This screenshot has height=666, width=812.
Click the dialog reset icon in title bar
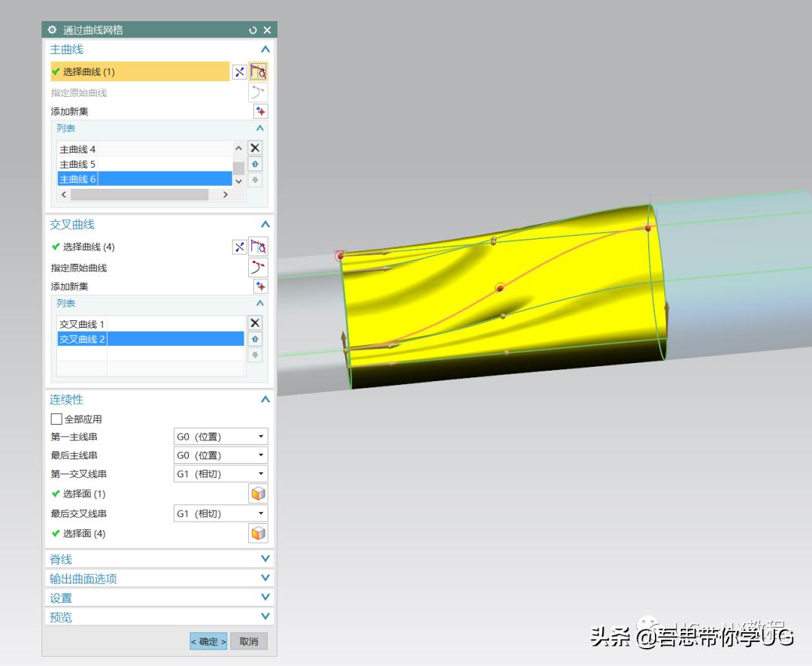point(254,30)
